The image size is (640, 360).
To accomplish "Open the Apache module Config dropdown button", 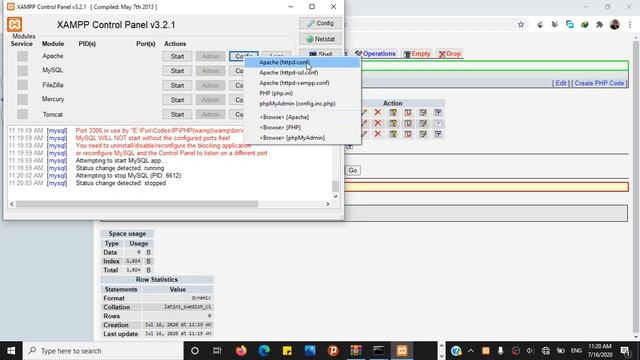I will point(243,56).
